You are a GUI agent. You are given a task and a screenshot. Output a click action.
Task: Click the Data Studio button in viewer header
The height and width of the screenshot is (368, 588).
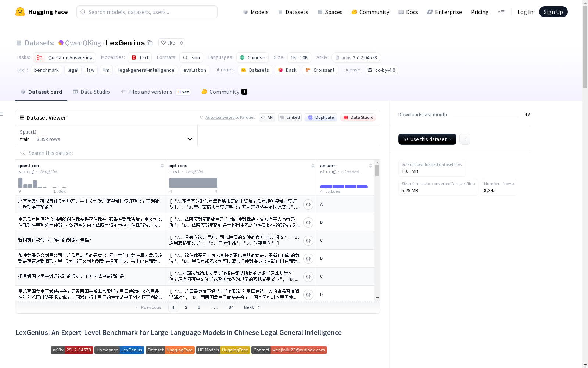pyautogui.click(x=358, y=117)
